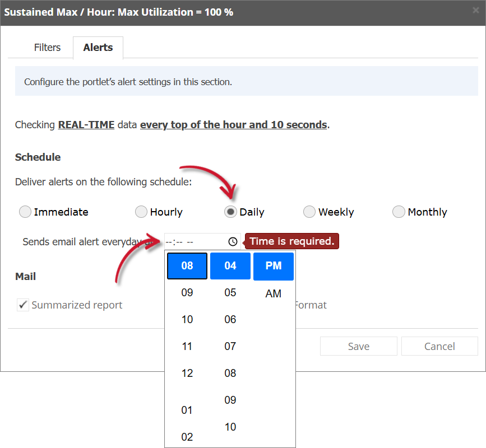Select hour 09 in the time picker
Viewport: 486px width, 448px height.
187,292
